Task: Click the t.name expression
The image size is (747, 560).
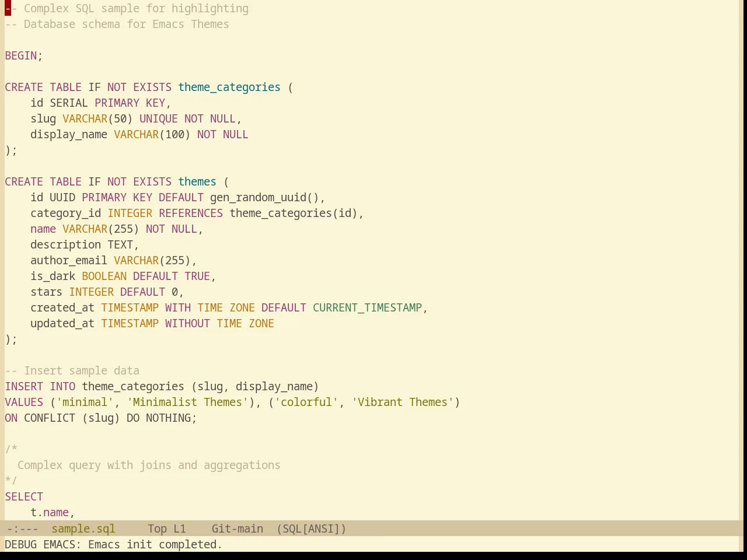Action: tap(50, 512)
